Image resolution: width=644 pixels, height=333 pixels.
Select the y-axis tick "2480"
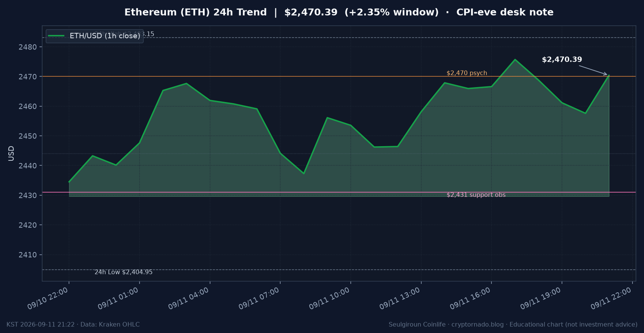coord(28,47)
